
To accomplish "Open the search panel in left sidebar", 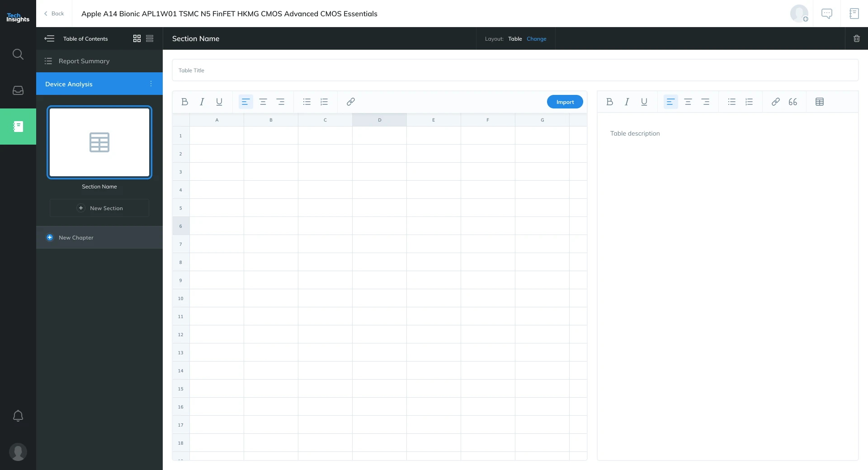I will coord(18,54).
